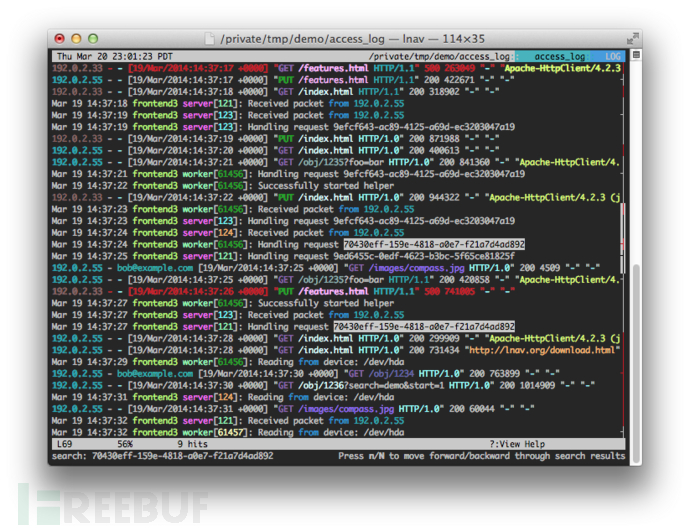Click the timestamp Thu Mar 20 23:01:23 PDT
Viewport: 690px width, 532px height.
(x=115, y=56)
